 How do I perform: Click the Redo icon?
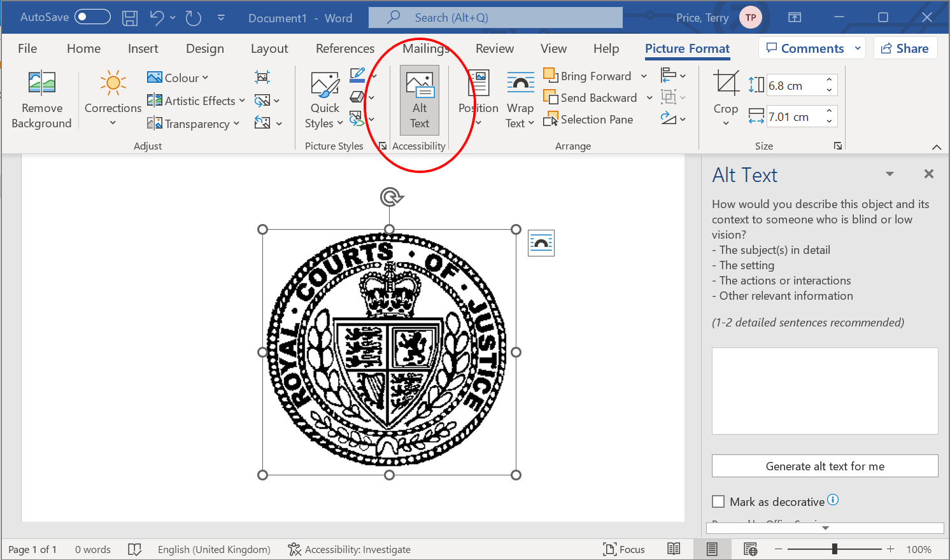[194, 18]
